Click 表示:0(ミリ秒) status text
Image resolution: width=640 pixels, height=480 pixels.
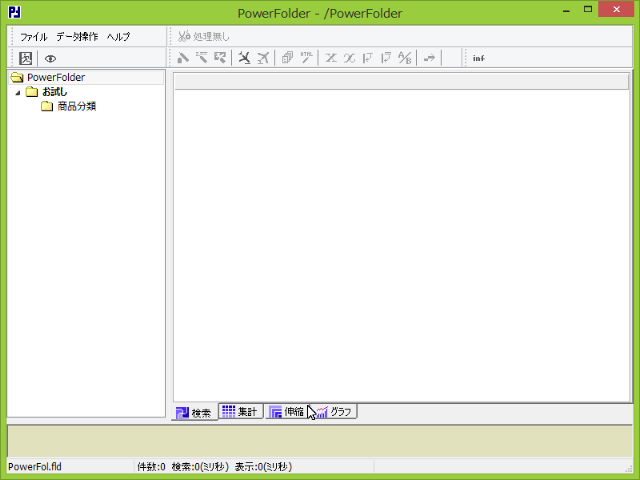click(x=263, y=467)
